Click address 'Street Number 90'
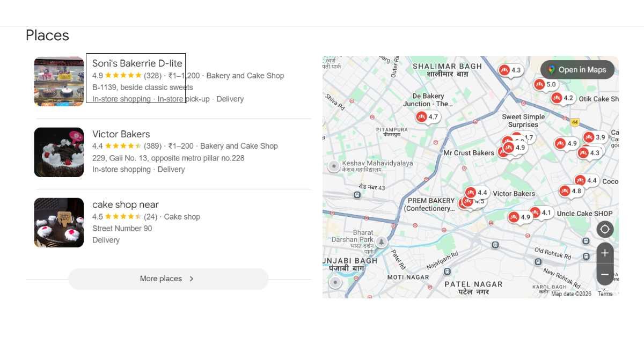The image size is (644, 337). [x=122, y=229]
